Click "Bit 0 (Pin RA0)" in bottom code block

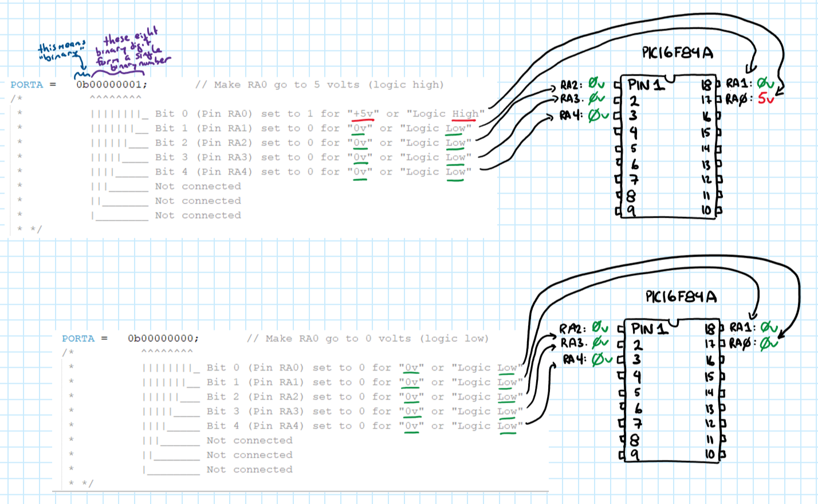(x=255, y=368)
